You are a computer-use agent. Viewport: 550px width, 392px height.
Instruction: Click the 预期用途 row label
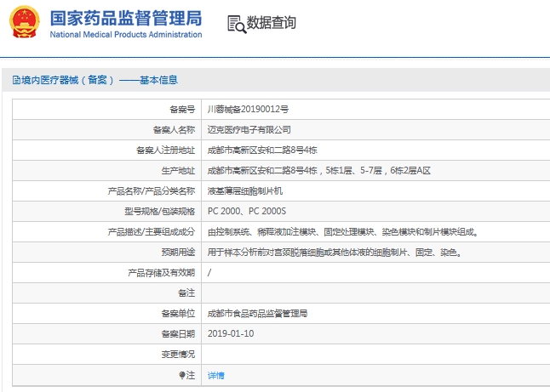[x=178, y=253]
